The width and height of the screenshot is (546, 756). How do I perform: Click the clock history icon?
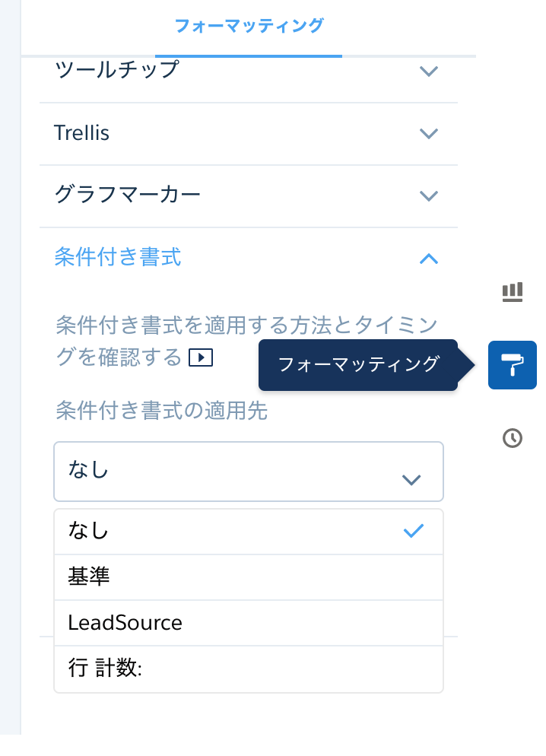point(512,438)
